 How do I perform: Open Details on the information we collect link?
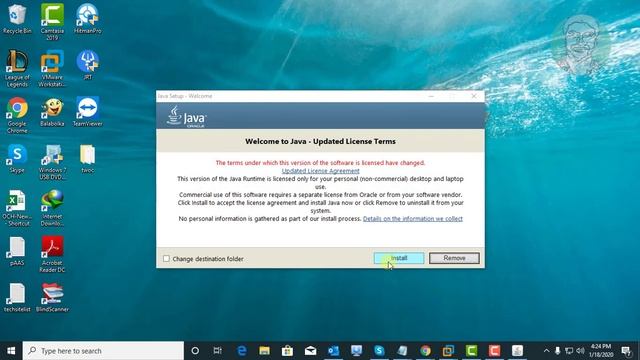(x=413, y=219)
